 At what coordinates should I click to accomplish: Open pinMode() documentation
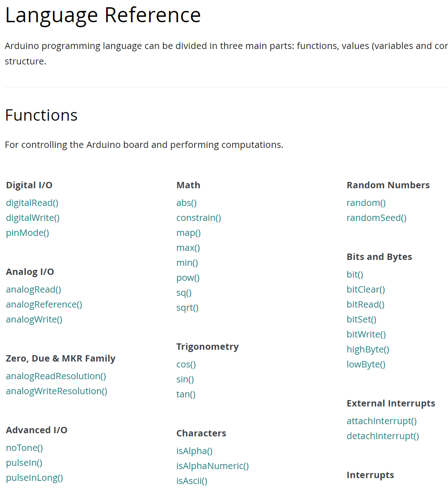click(27, 233)
